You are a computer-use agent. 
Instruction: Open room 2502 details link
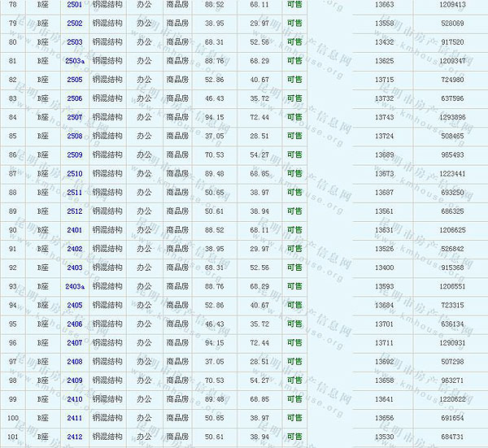tap(74, 24)
